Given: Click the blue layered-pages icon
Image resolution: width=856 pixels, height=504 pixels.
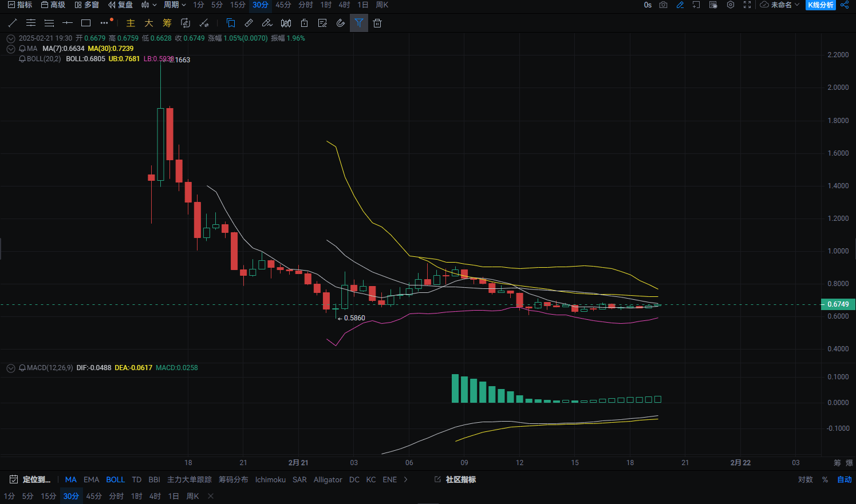Looking at the screenshot, I should [231, 23].
